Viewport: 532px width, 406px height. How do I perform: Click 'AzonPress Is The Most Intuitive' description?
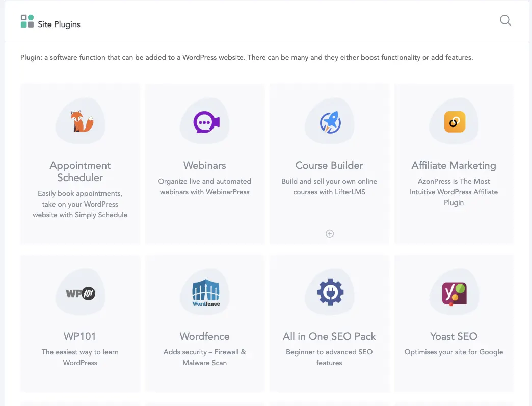click(x=454, y=192)
